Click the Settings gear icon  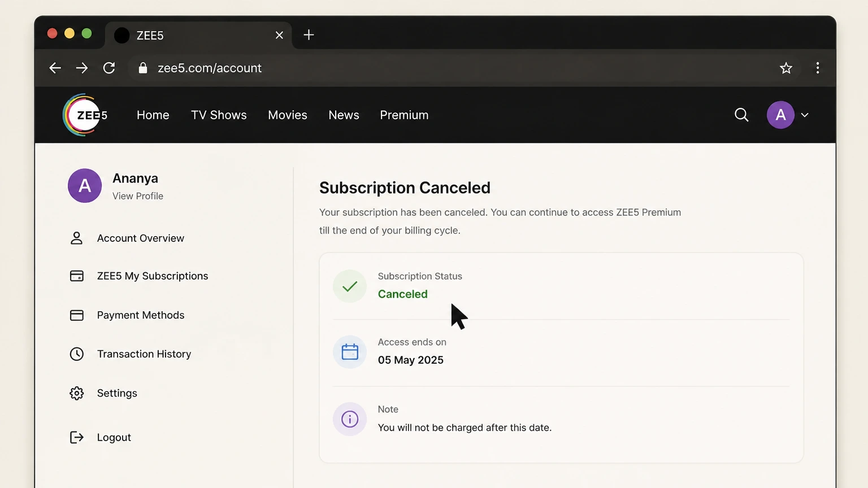coord(76,393)
